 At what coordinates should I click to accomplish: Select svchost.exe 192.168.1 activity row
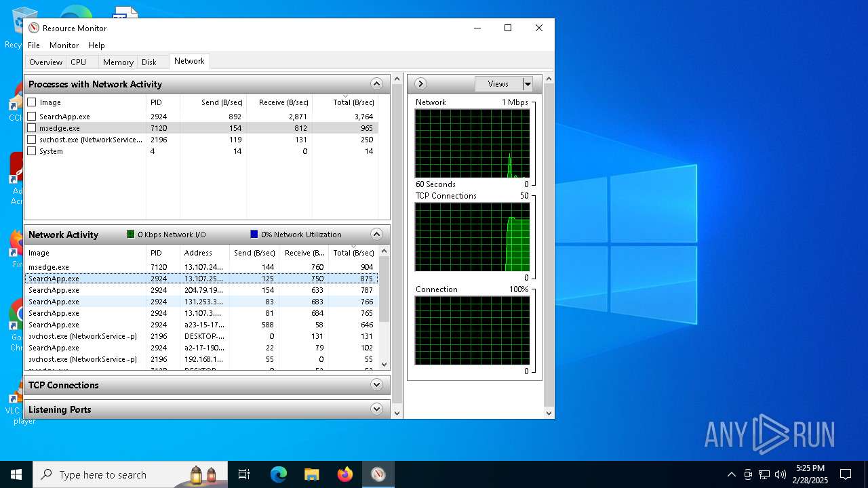[x=201, y=359]
